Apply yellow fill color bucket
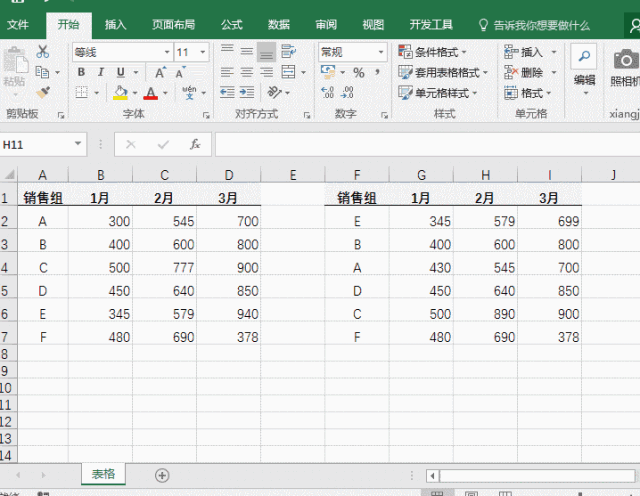Viewport: 640px width, 496px height. point(120,93)
